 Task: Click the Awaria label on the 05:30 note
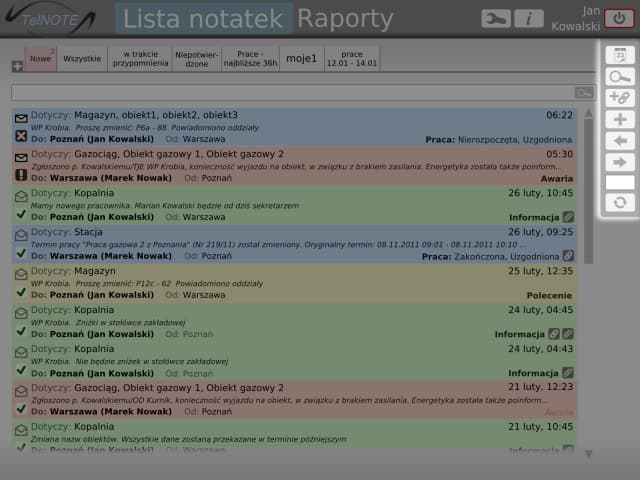(x=557, y=179)
